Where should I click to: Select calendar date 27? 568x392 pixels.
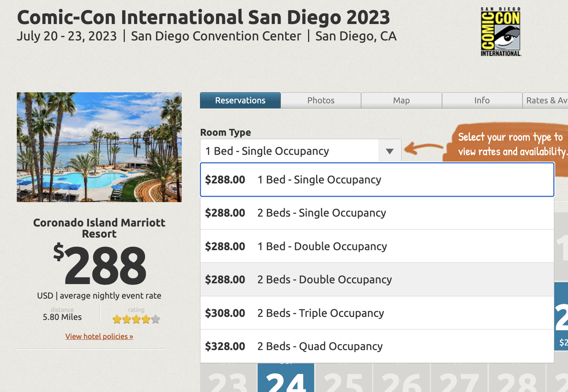tap(459, 378)
